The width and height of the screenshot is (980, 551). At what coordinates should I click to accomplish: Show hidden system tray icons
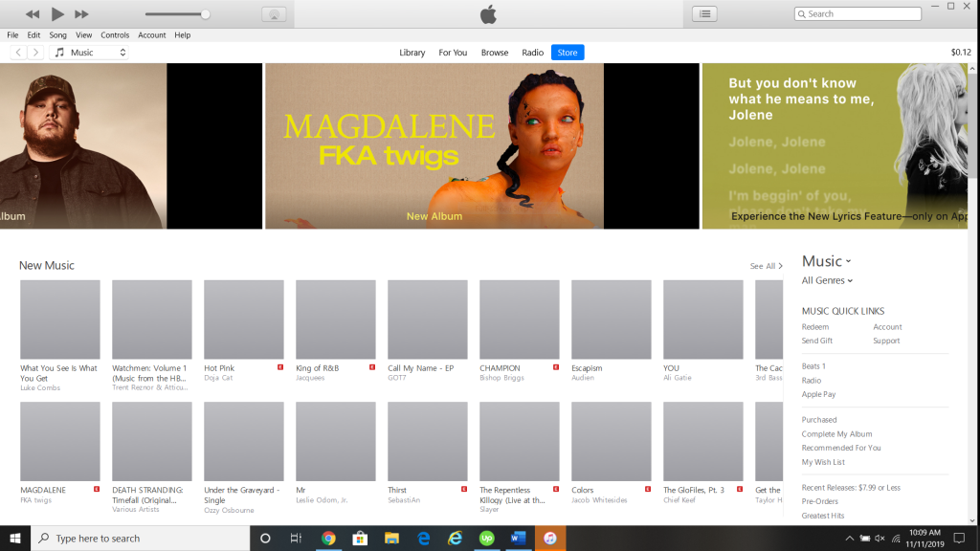850,539
